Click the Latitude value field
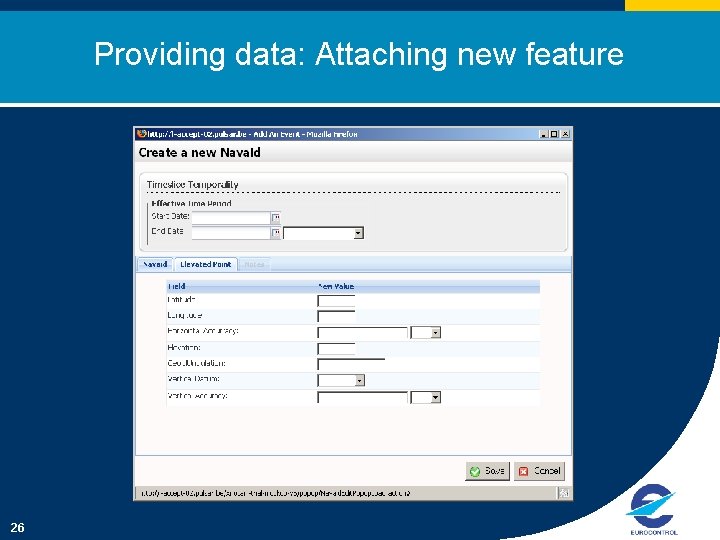720x540 pixels. click(x=336, y=301)
